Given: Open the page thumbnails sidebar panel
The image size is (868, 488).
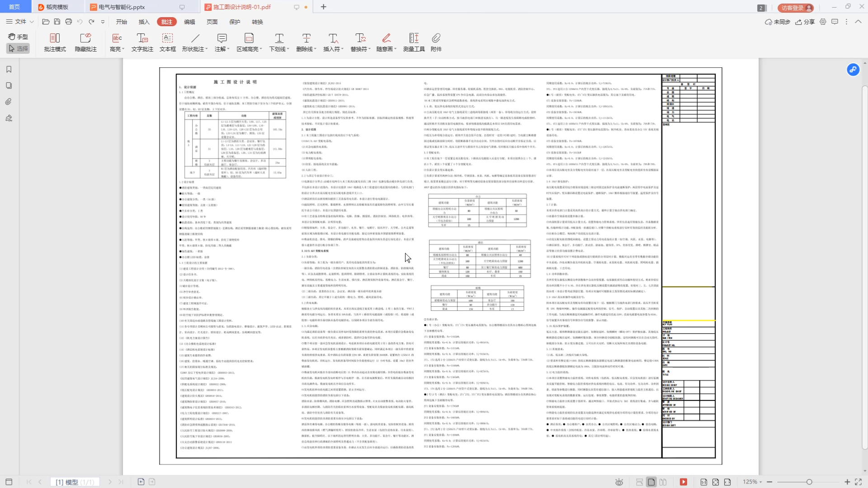Looking at the screenshot, I should pos(9,85).
